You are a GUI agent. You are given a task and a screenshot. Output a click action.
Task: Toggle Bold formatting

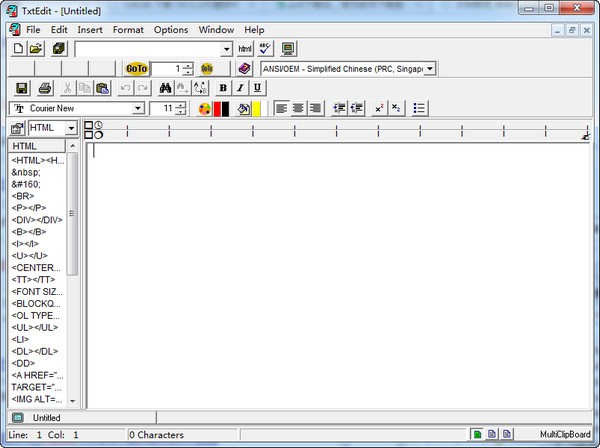223,88
